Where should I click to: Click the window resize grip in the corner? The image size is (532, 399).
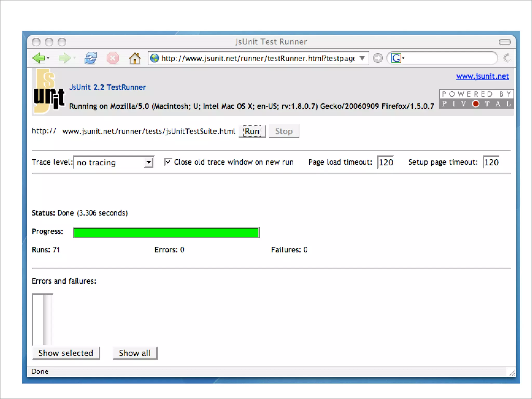[511, 373]
